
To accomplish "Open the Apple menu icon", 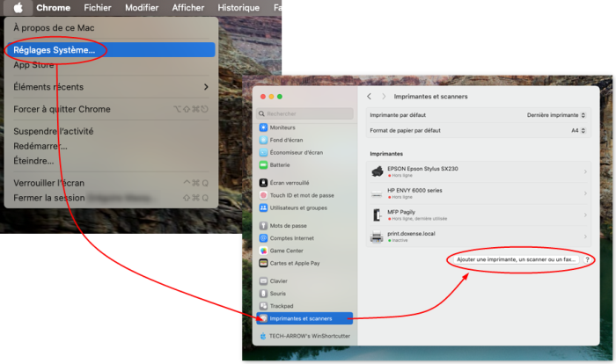I will tap(19, 7).
